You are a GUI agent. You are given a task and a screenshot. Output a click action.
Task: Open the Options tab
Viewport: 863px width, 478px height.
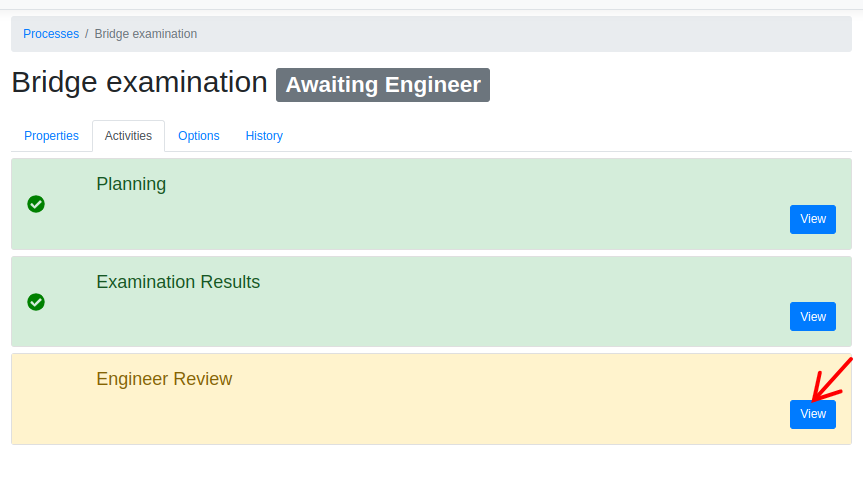click(198, 136)
